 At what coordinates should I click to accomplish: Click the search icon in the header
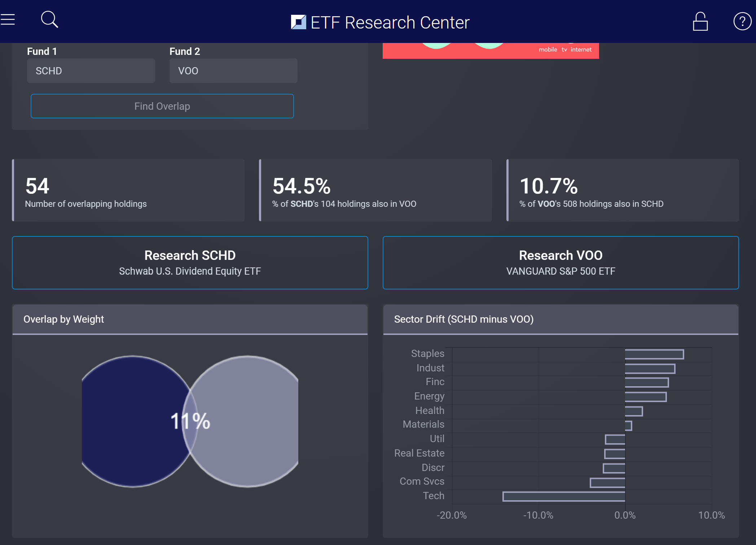[49, 20]
